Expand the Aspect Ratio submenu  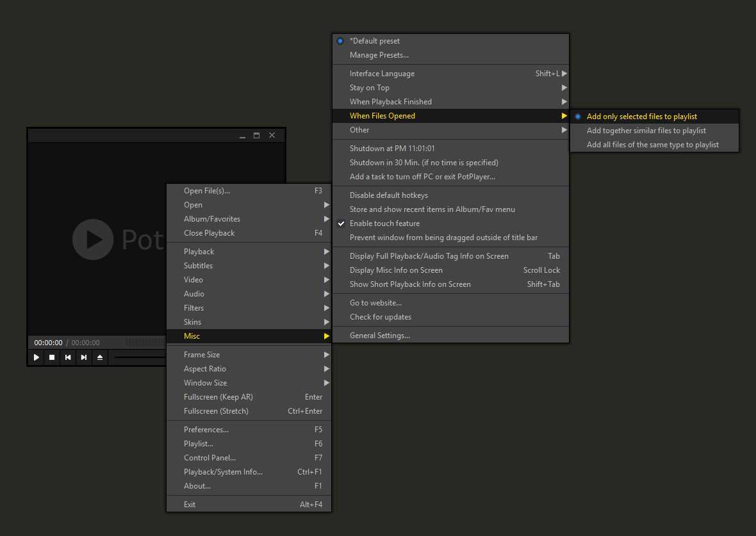pos(249,369)
